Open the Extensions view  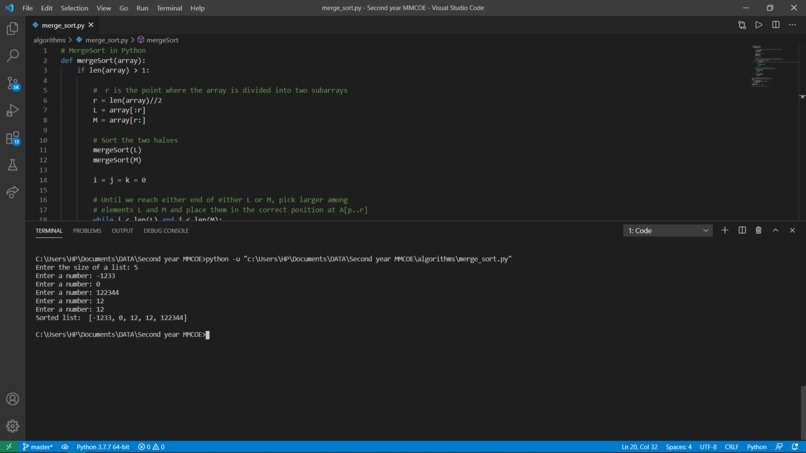(x=12, y=138)
